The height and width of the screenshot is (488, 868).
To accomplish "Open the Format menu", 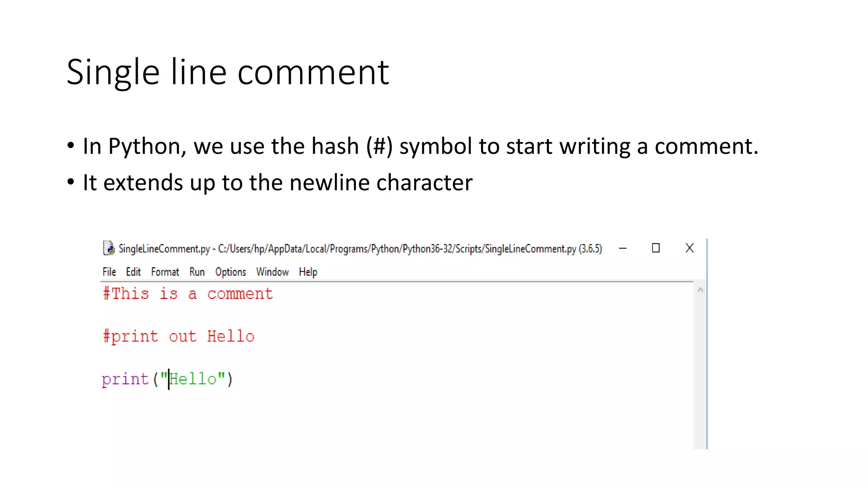I will [165, 272].
